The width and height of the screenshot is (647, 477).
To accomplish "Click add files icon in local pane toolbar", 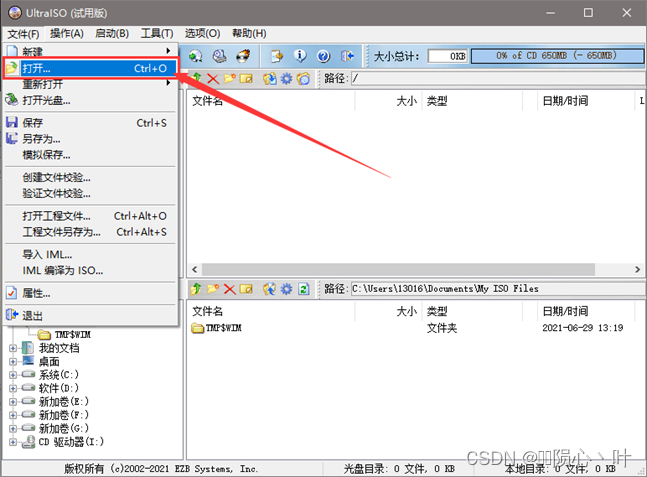I will point(269,289).
